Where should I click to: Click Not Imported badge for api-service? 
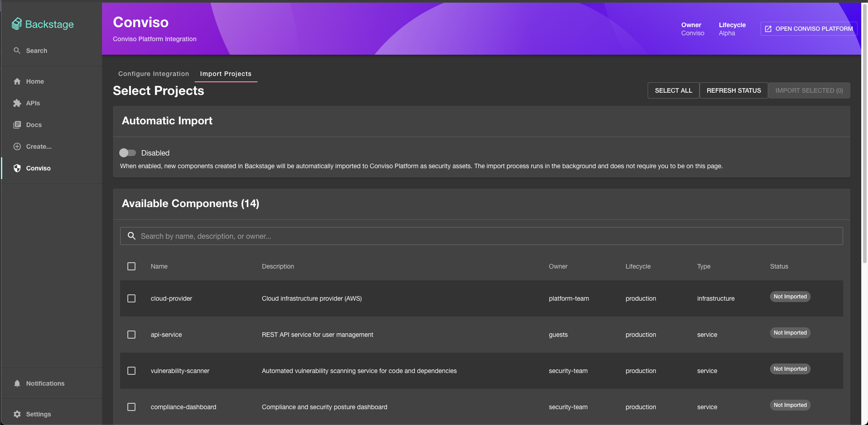pos(790,333)
